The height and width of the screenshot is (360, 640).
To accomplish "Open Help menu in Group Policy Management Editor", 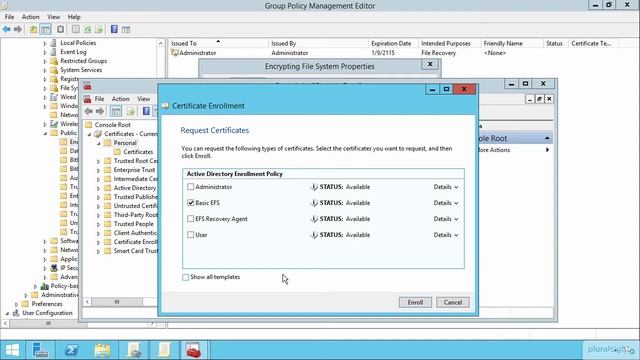I will (74, 17).
